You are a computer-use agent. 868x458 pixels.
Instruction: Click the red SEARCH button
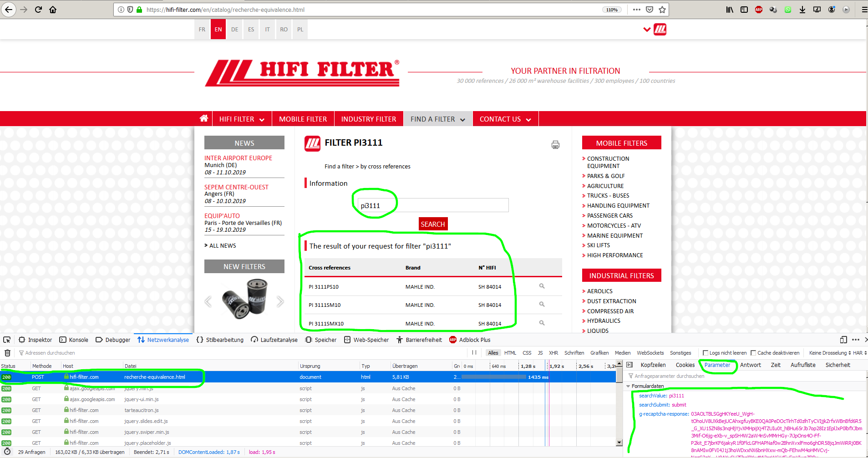433,224
